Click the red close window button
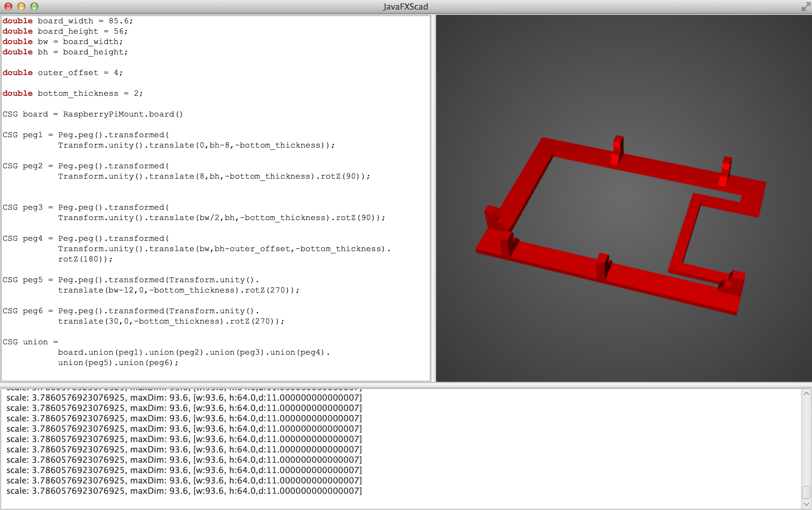 tap(8, 6)
